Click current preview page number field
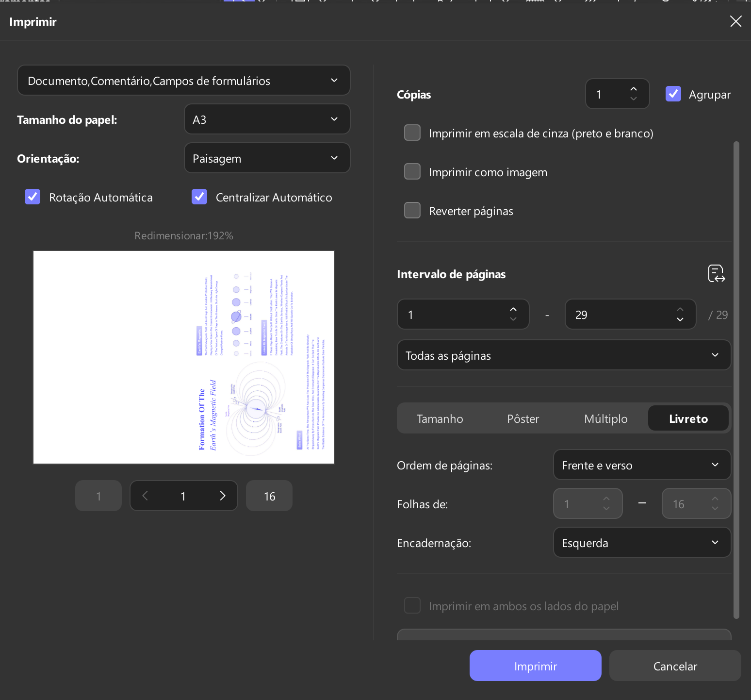The height and width of the screenshot is (700, 751). [x=183, y=496]
